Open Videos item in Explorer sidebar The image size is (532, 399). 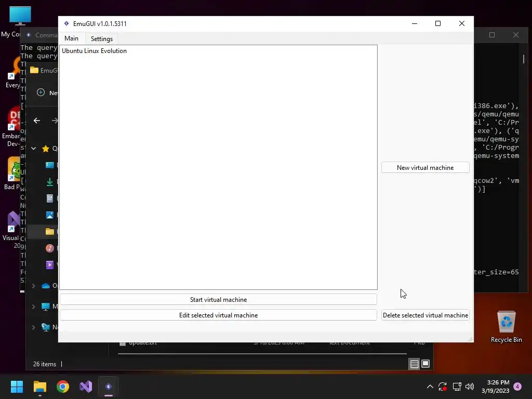(49, 265)
